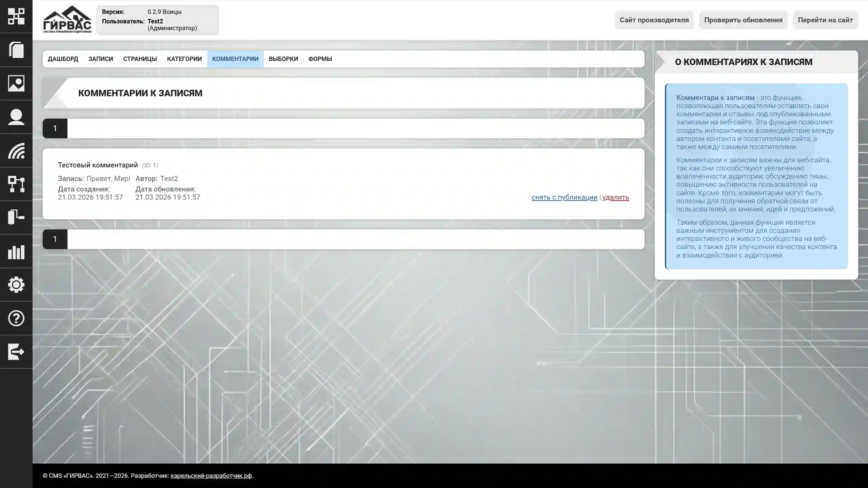868x488 pixels.
Task: Select the Выборки tab
Action: point(283,59)
